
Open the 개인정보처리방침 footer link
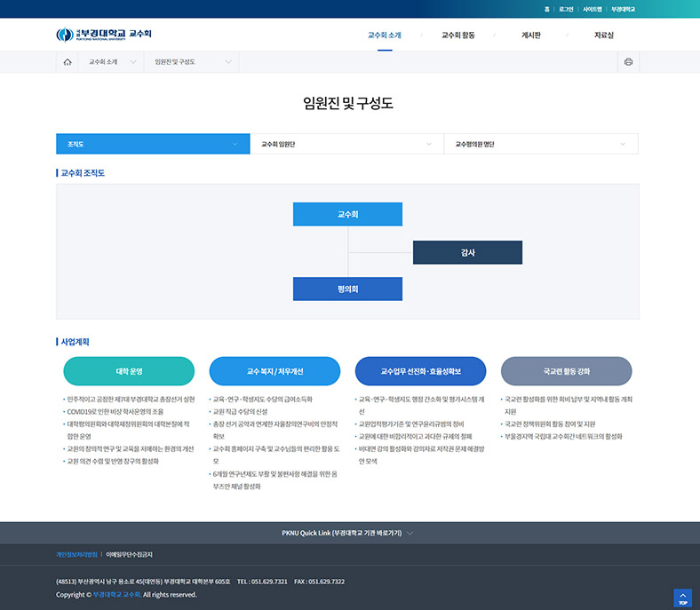[76, 555]
